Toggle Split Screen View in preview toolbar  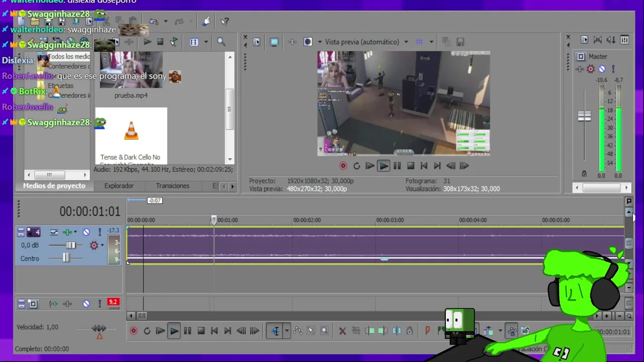tap(308, 42)
